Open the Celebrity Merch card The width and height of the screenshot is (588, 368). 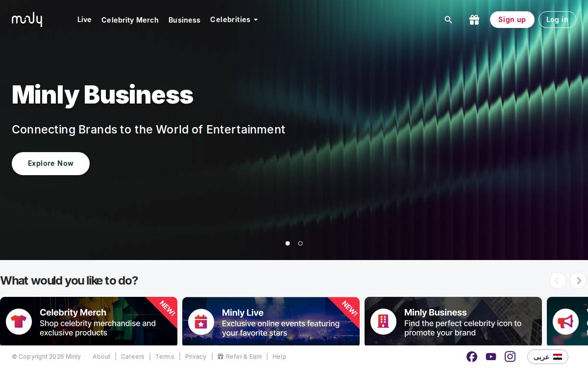(x=89, y=321)
